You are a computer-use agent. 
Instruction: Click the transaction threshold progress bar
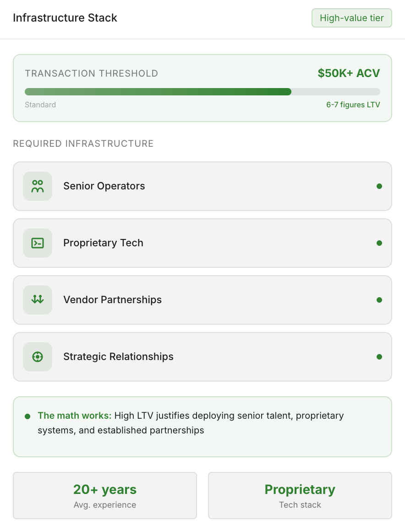pyautogui.click(x=202, y=92)
